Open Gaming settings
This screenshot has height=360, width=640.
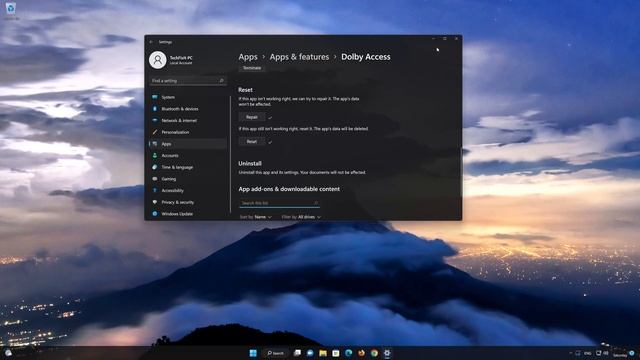coord(189,179)
